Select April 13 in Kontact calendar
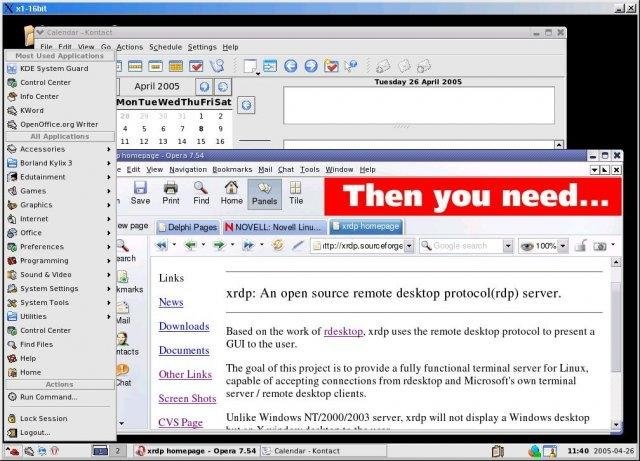Image resolution: width=640 pixels, height=461 pixels. pos(163,141)
